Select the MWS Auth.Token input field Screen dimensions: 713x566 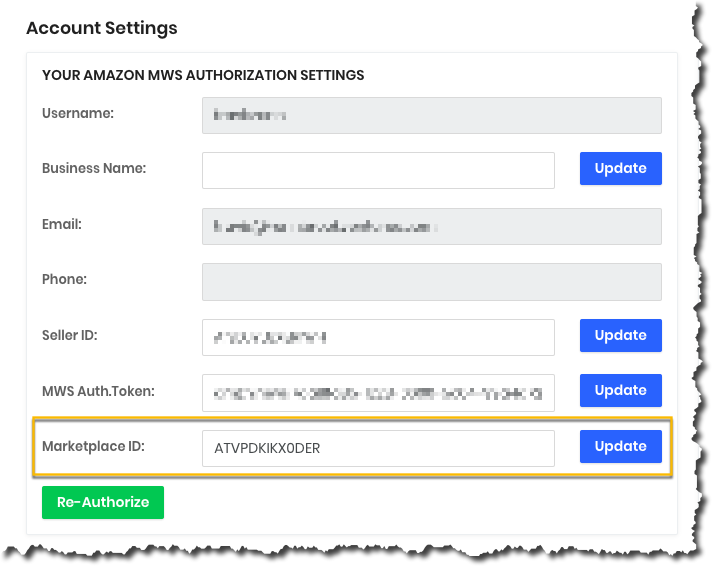point(378,392)
